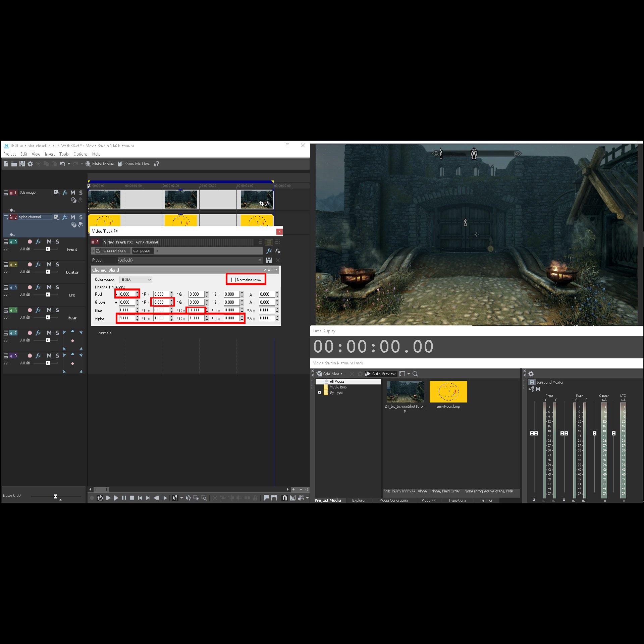
Task: Go to start of the project
Action: [x=140, y=498]
